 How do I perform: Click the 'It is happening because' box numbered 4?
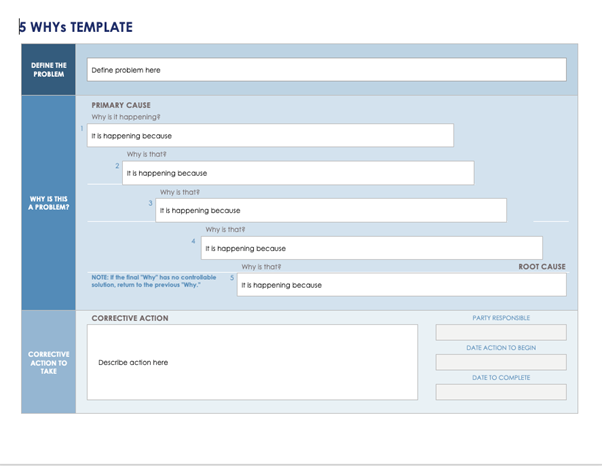[372, 248]
